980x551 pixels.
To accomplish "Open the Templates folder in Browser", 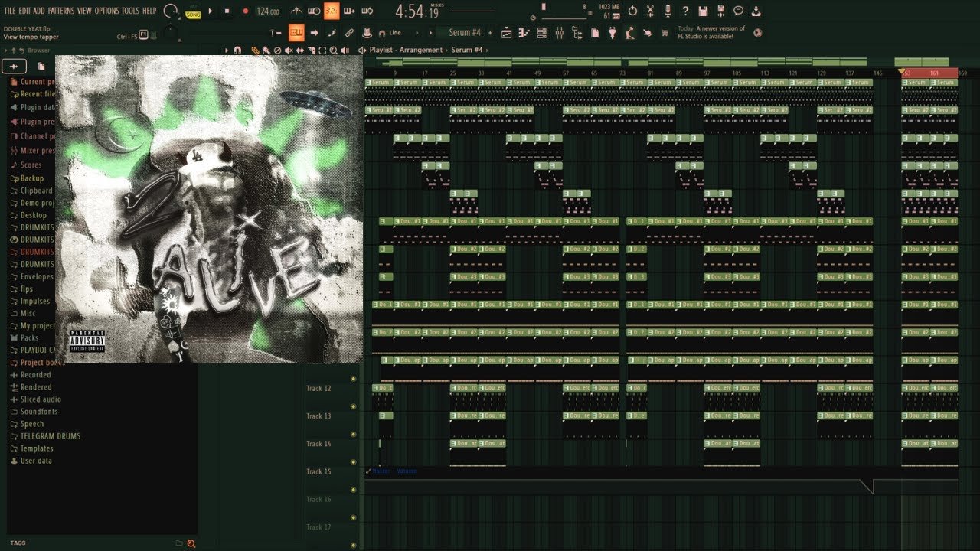I will pyautogui.click(x=37, y=448).
